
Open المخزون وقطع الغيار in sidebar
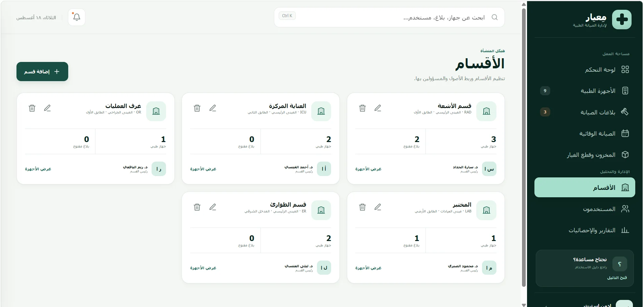coord(585,155)
